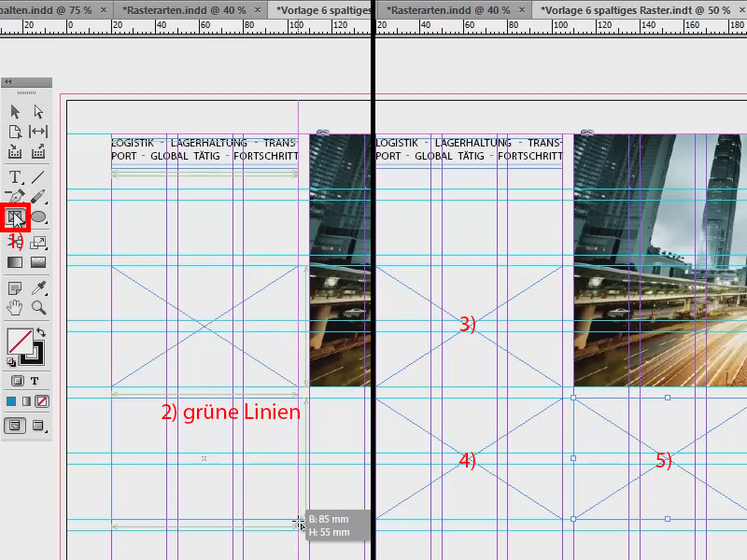Select the Selection tool
The height and width of the screenshot is (560, 747).
[14, 110]
